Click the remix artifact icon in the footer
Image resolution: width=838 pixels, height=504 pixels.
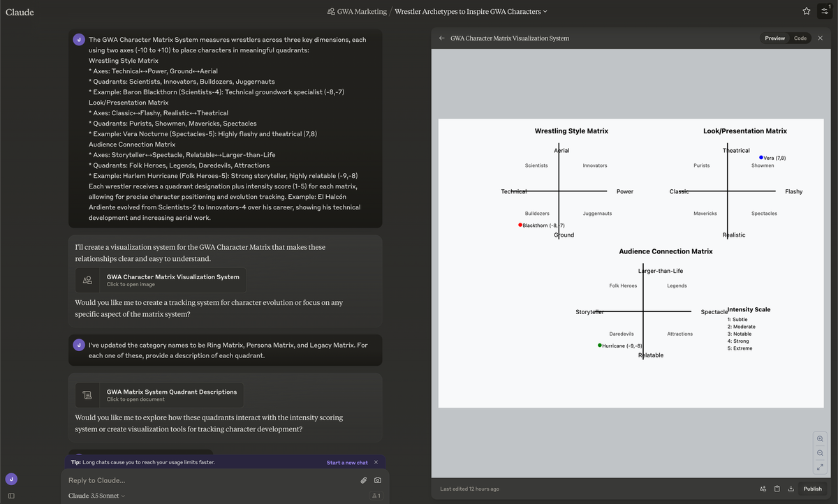(x=763, y=489)
